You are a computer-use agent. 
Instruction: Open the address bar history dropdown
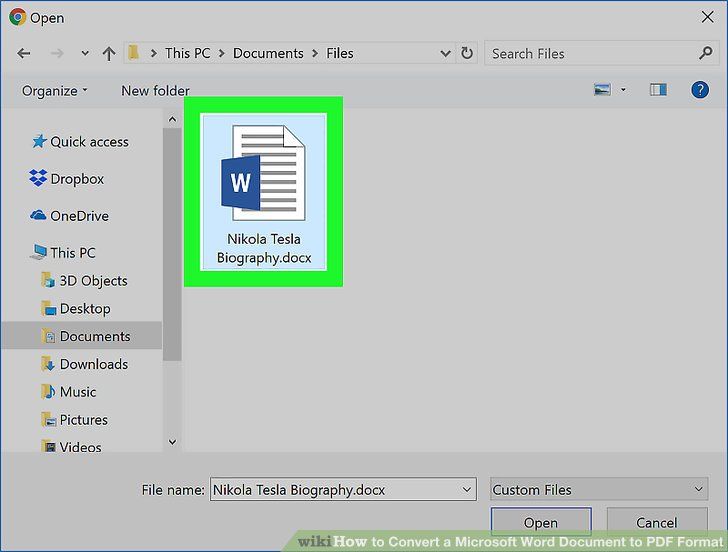445,54
